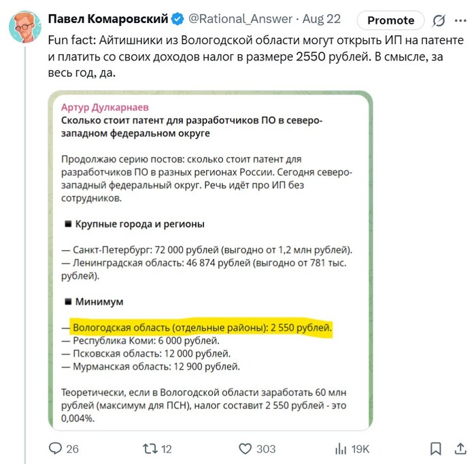
Task: View tweet analytics bar-chart icon
Action: [x=341, y=448]
